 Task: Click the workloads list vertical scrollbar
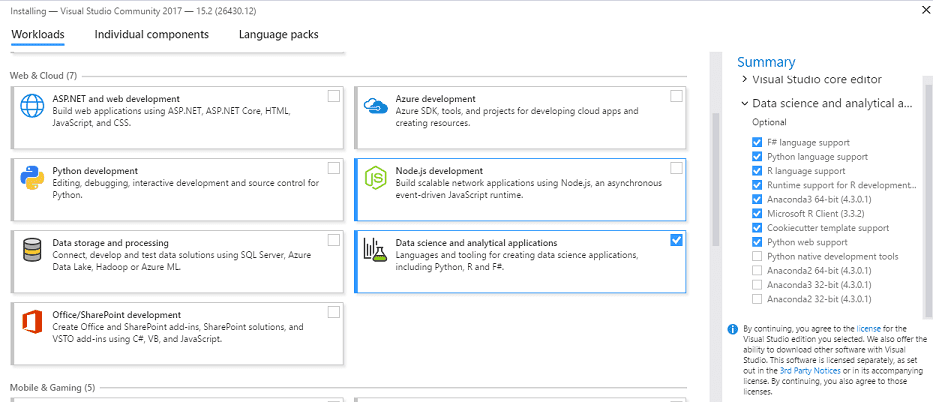(x=716, y=178)
